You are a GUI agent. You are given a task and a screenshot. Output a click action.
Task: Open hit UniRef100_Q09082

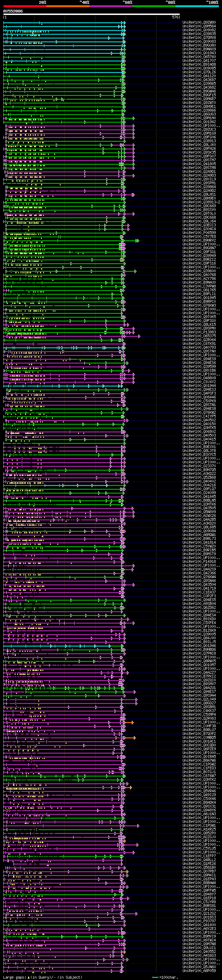coord(199,30)
